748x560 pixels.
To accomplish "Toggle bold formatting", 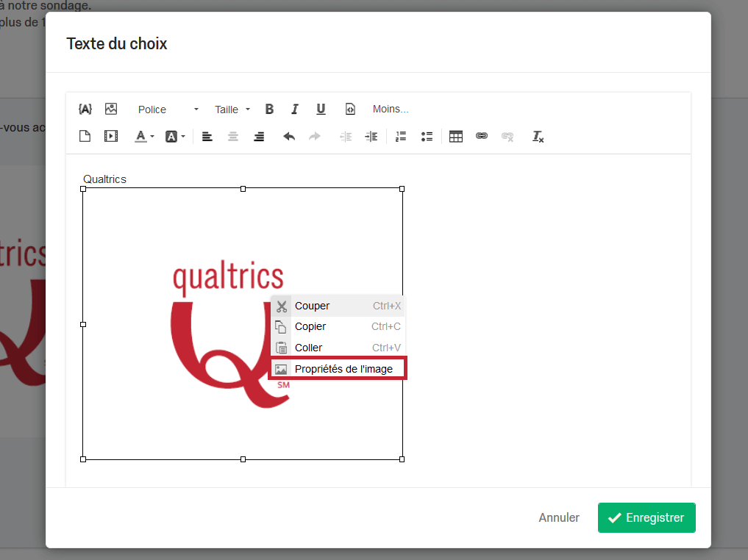I will (x=269, y=110).
